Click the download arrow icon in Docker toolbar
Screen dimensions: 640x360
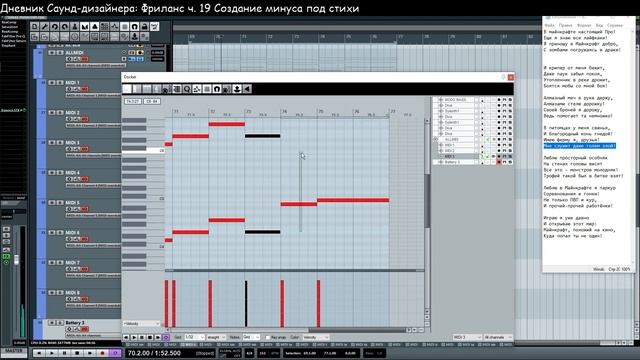(x=237, y=89)
